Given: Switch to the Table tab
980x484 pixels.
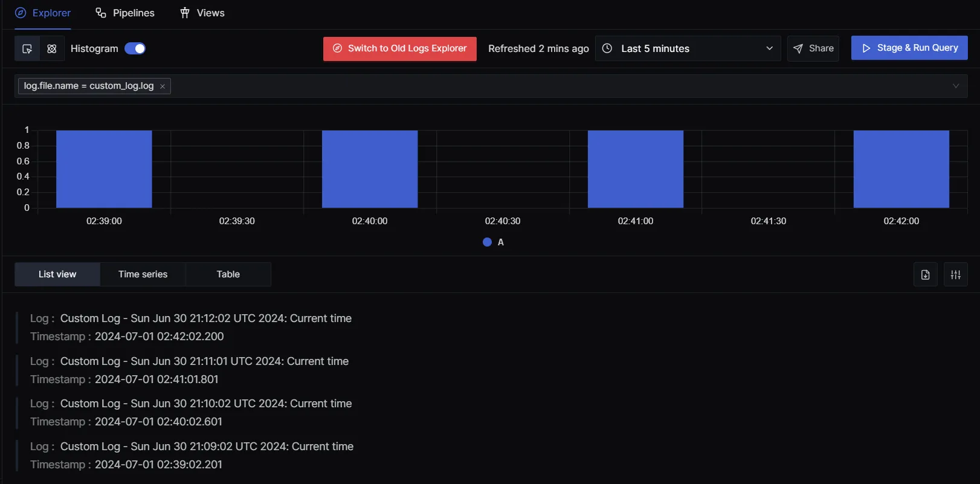Looking at the screenshot, I should click(228, 274).
